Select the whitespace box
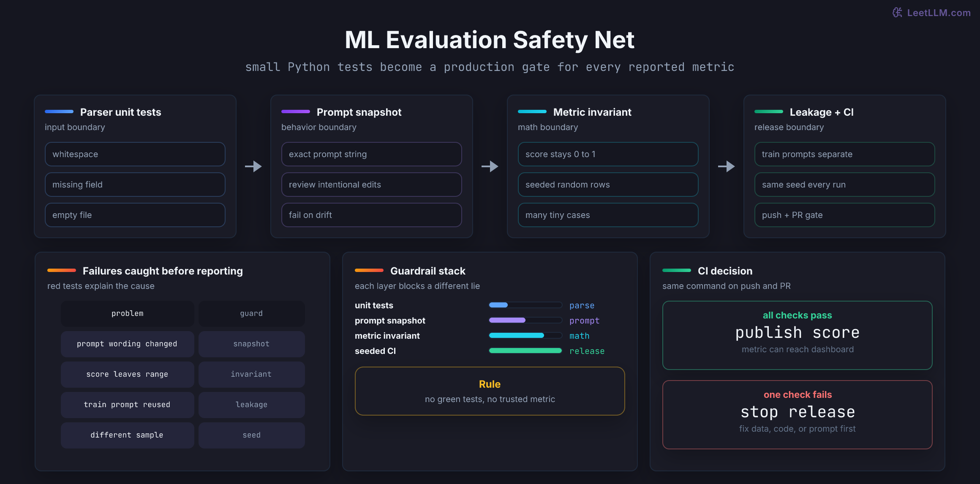Image resolution: width=980 pixels, height=484 pixels. [x=135, y=154]
